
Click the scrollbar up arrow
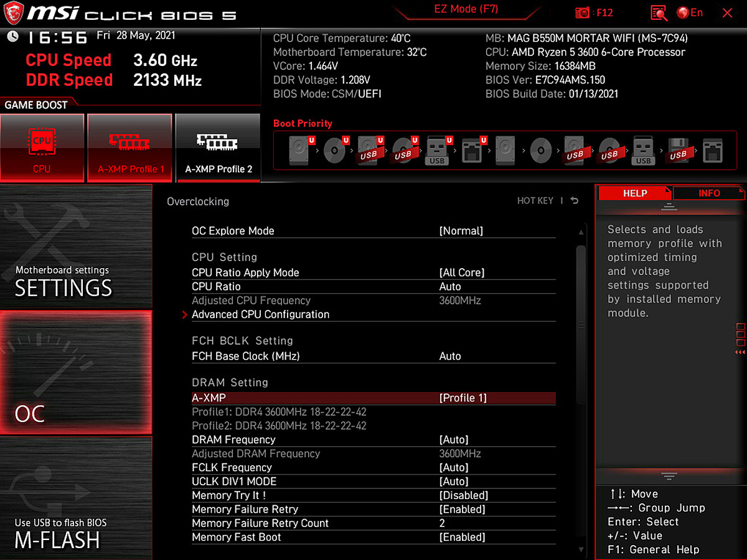point(581,233)
